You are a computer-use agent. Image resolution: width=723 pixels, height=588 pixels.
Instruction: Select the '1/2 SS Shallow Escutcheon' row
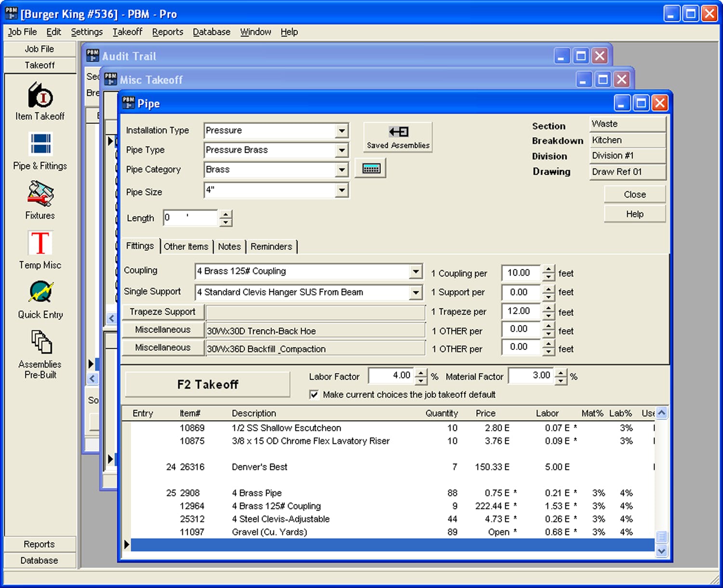(393, 428)
